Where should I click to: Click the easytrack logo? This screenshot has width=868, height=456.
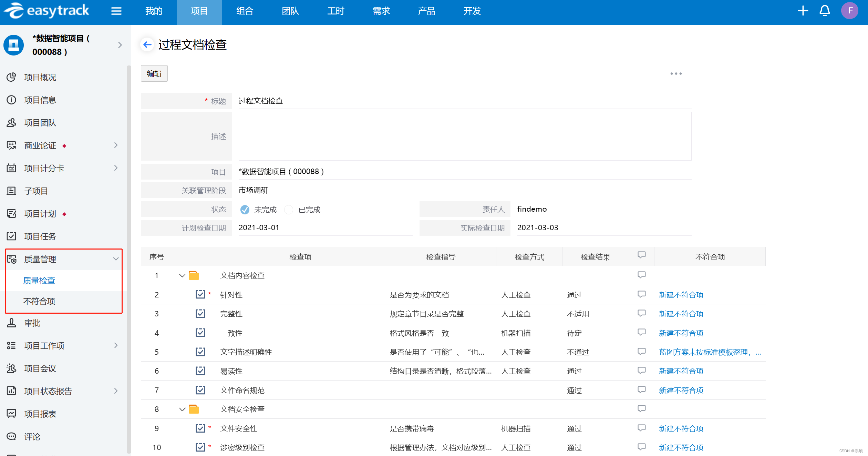click(46, 11)
